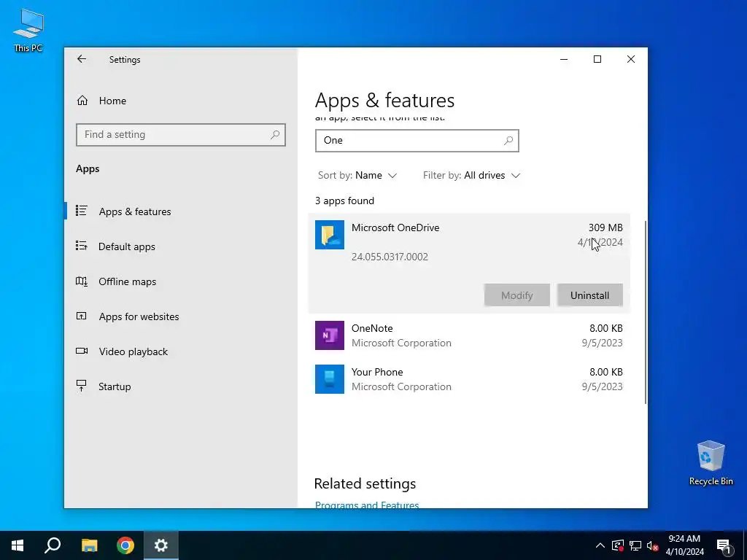Viewport: 747px width, 560px height.
Task: Click the apps list vertical scrollbar
Action: [x=646, y=312]
